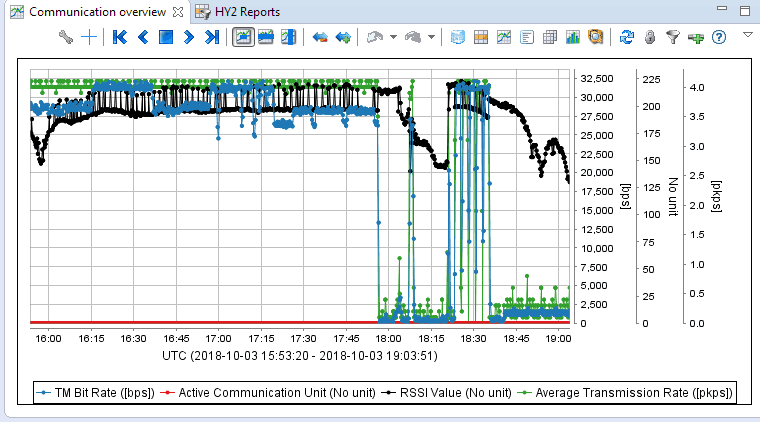Screen dimensions: 760x422
Task: Step forward one time interval
Action: [188, 37]
